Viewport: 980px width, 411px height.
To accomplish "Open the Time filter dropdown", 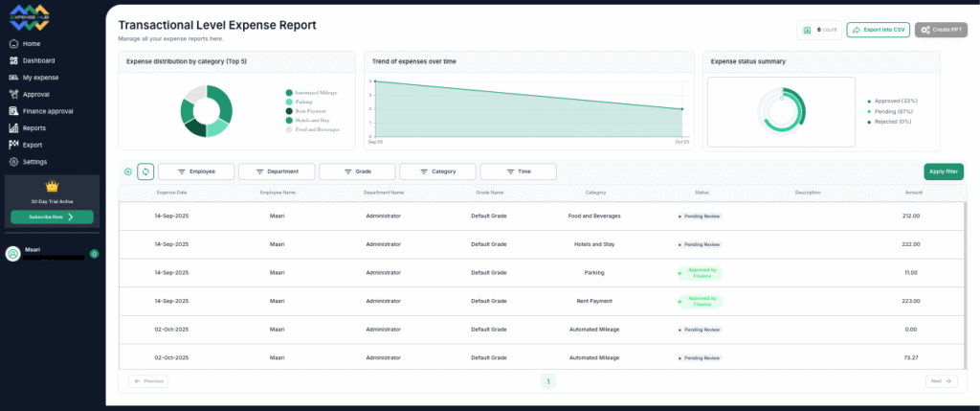I will (x=518, y=171).
